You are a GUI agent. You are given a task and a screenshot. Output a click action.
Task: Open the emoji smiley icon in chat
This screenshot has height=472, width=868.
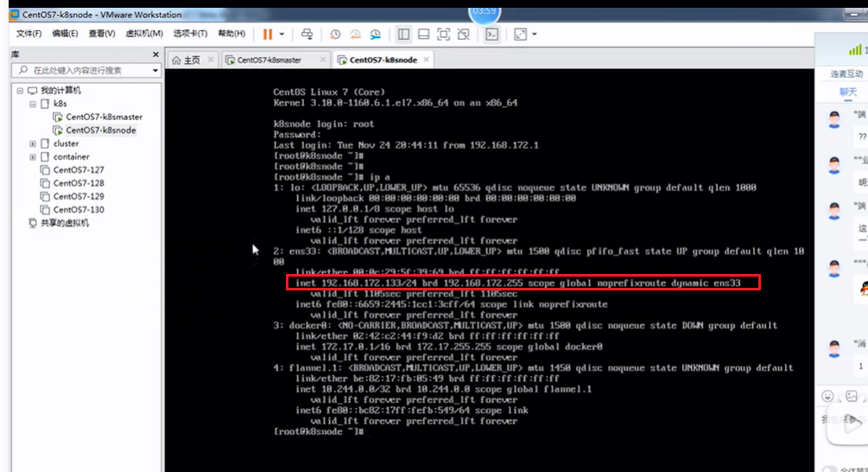click(827, 396)
